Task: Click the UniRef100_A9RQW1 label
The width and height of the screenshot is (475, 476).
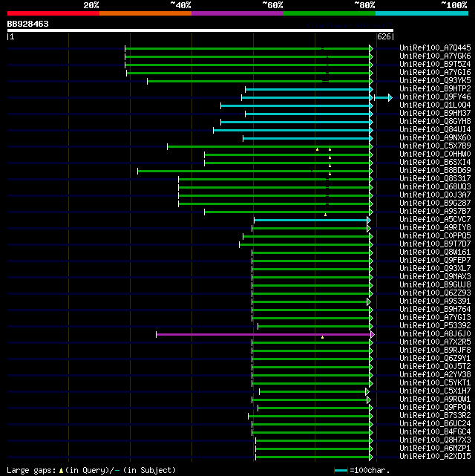Action: click(435, 400)
